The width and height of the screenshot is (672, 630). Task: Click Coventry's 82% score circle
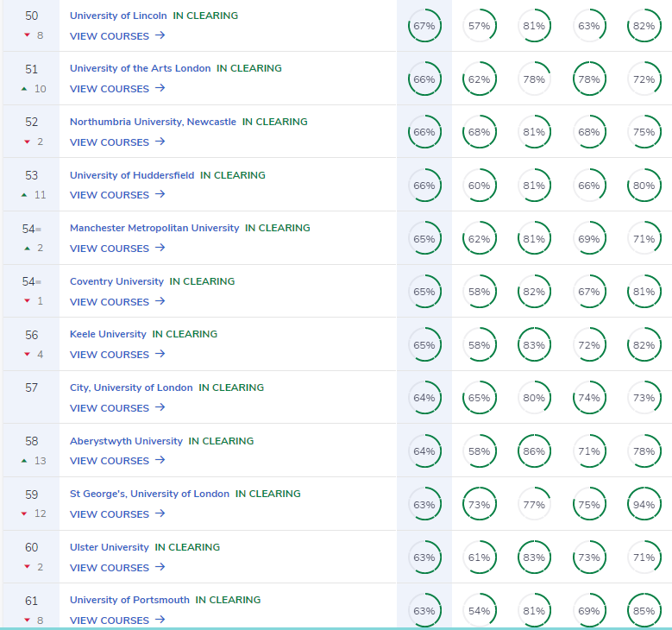tap(534, 292)
